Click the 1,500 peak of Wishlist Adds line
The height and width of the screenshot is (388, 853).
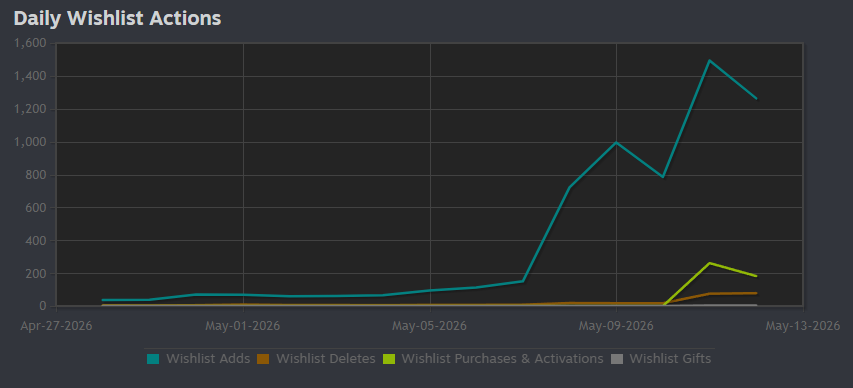pos(709,60)
